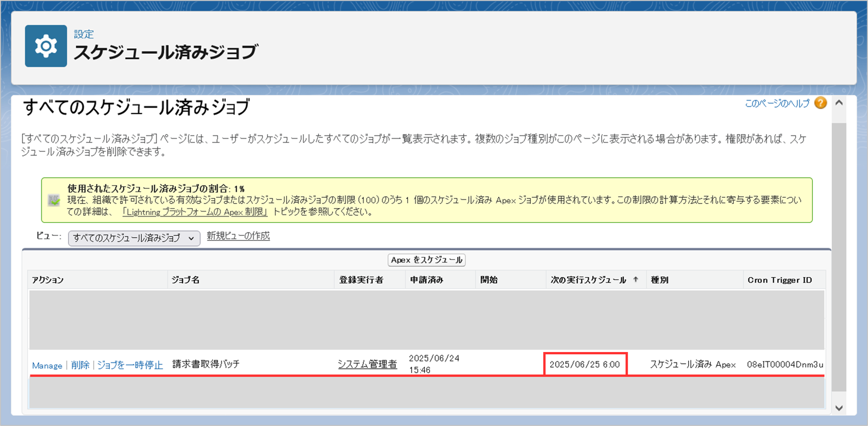Click 削除 to delete the job
Screen dimensions: 868x426
[x=80, y=365]
